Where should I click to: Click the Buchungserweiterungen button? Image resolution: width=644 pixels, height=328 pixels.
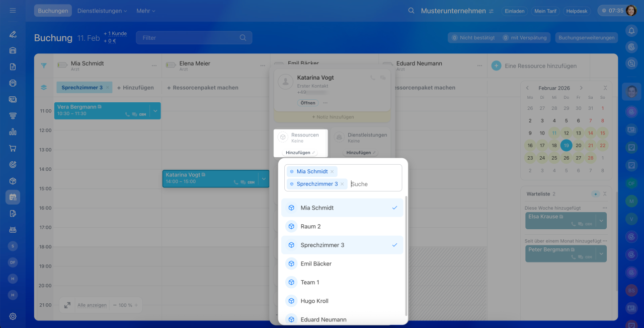pyautogui.click(x=587, y=38)
